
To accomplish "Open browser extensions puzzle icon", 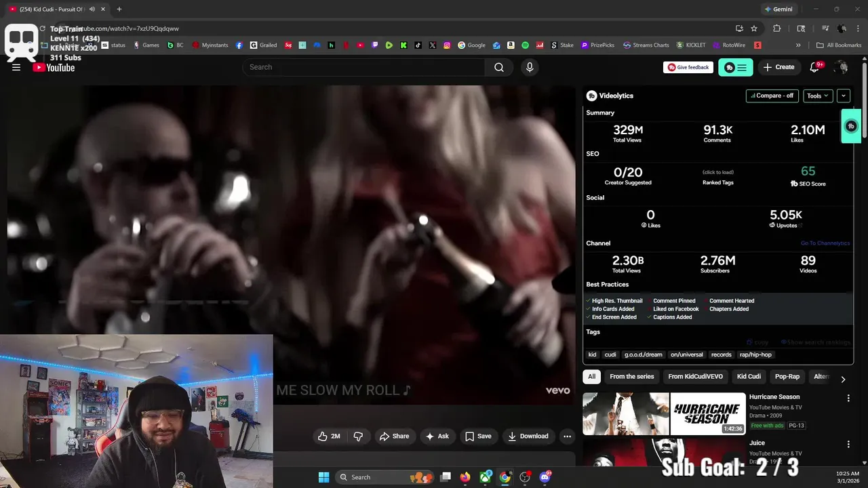I will click(x=777, y=28).
